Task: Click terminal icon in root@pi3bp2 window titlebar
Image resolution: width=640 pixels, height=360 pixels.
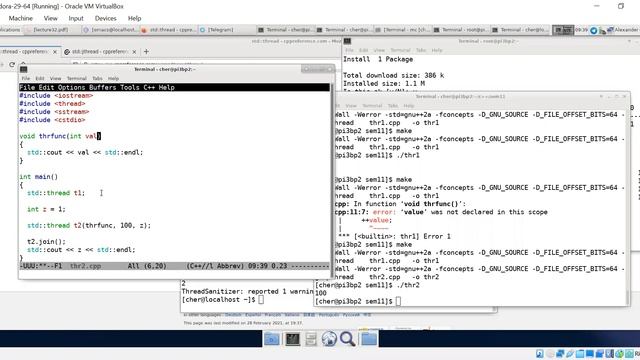Action: [x=347, y=41]
